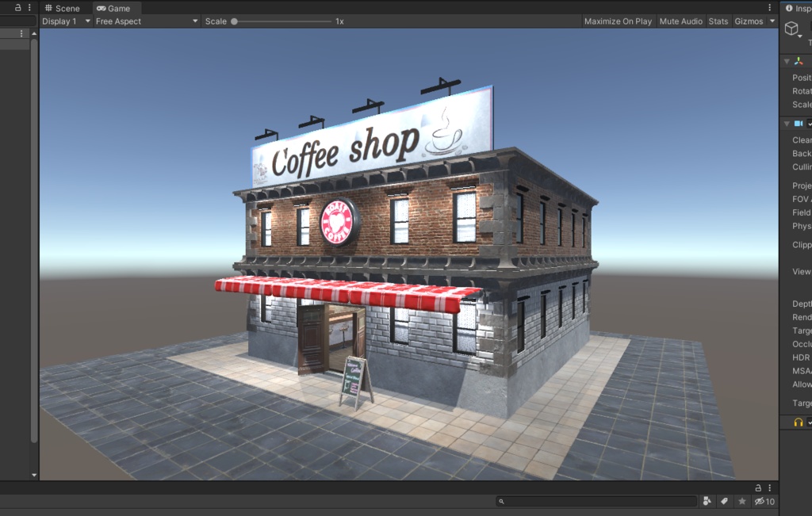Viewport: 812px width, 516px height.
Task: Click the Inspector lock padlock
Action: coord(759,487)
